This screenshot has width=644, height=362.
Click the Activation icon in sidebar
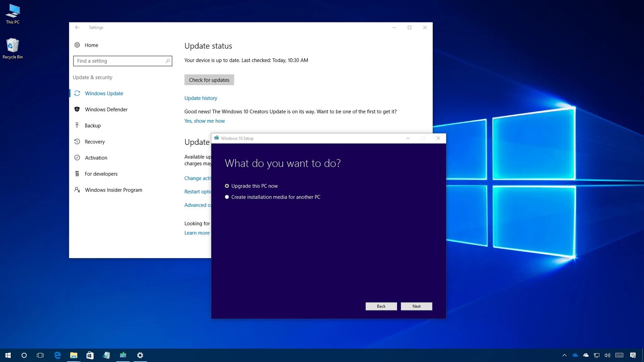(x=77, y=157)
